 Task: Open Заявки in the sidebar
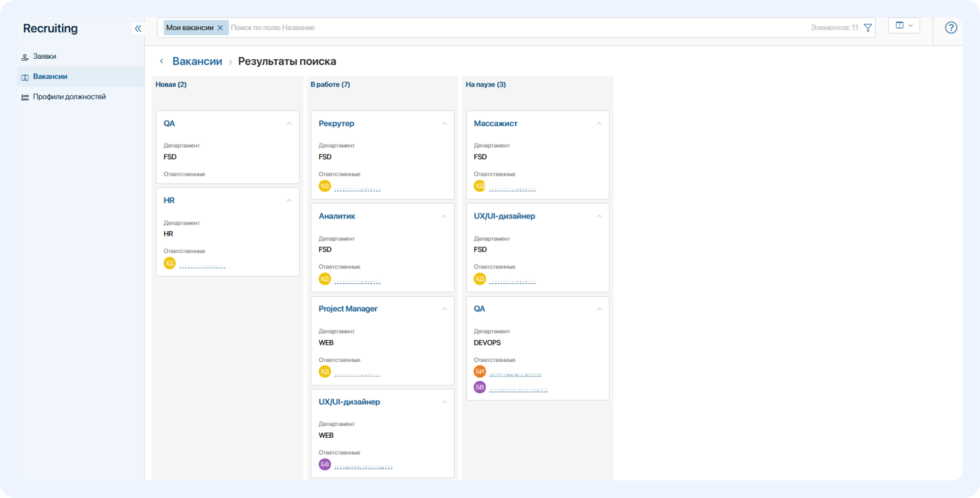[44, 56]
